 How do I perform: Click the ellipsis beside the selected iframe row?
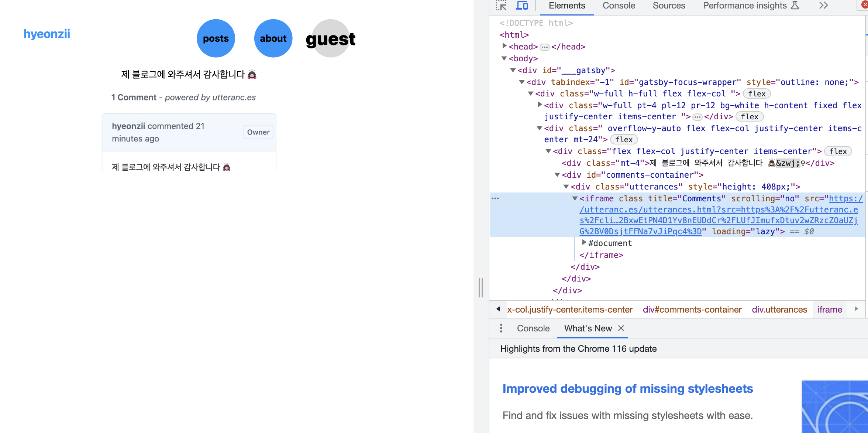(x=495, y=198)
